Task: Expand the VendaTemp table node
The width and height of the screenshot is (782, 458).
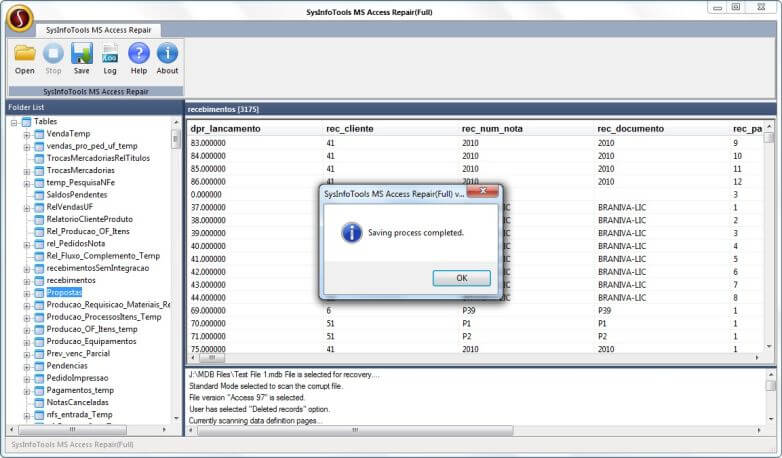Action: [27, 134]
